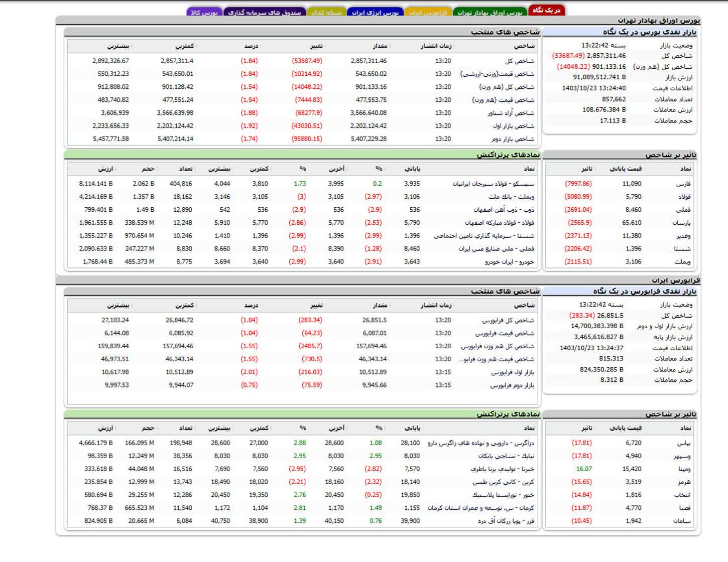Viewport: 728px width, 562px height.
Task: Click «شاخص کل فرابورس» index link
Action: (x=508, y=320)
